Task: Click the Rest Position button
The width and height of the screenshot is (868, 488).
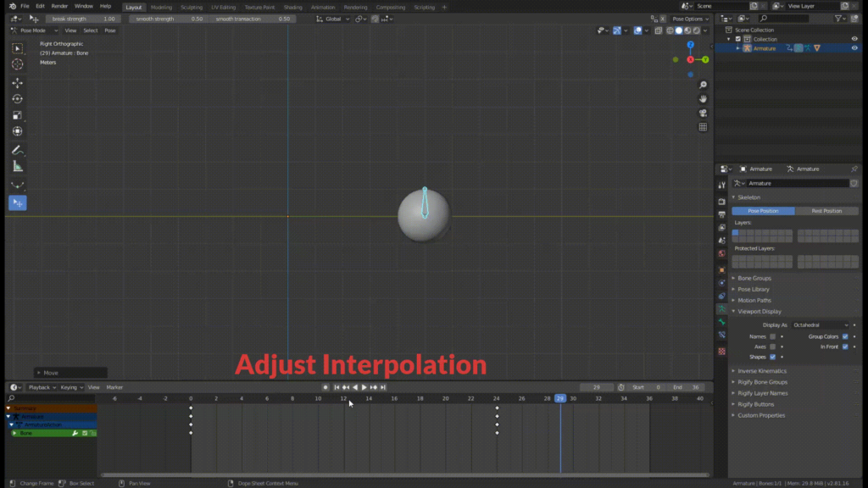Action: coord(826,211)
